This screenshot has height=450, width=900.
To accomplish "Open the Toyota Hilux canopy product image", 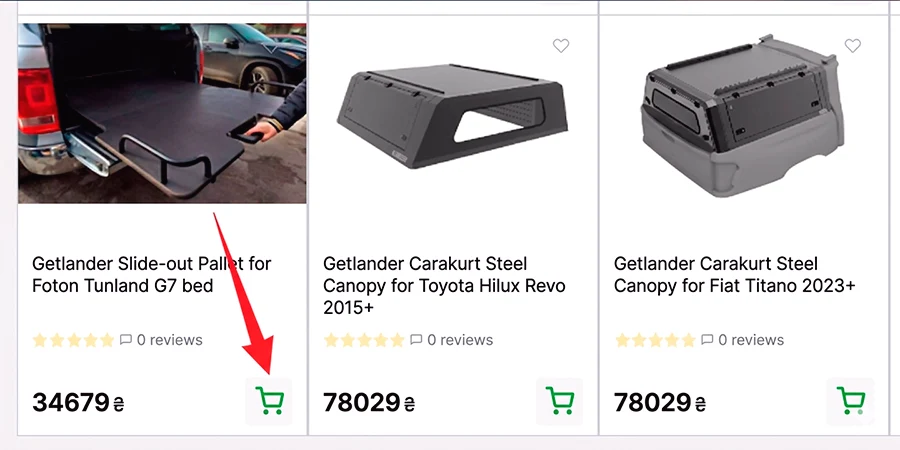I will pos(452,115).
